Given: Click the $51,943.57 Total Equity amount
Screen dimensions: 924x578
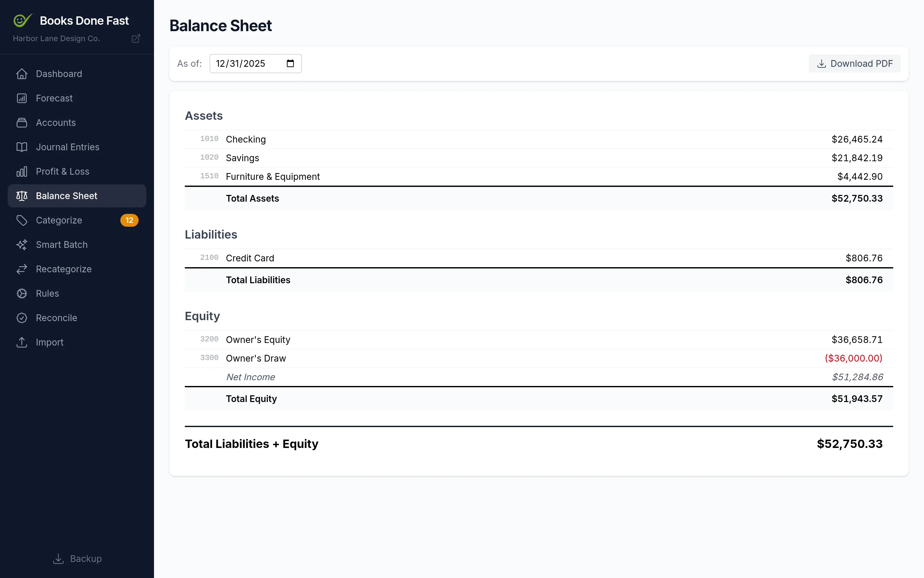Looking at the screenshot, I should 857,399.
